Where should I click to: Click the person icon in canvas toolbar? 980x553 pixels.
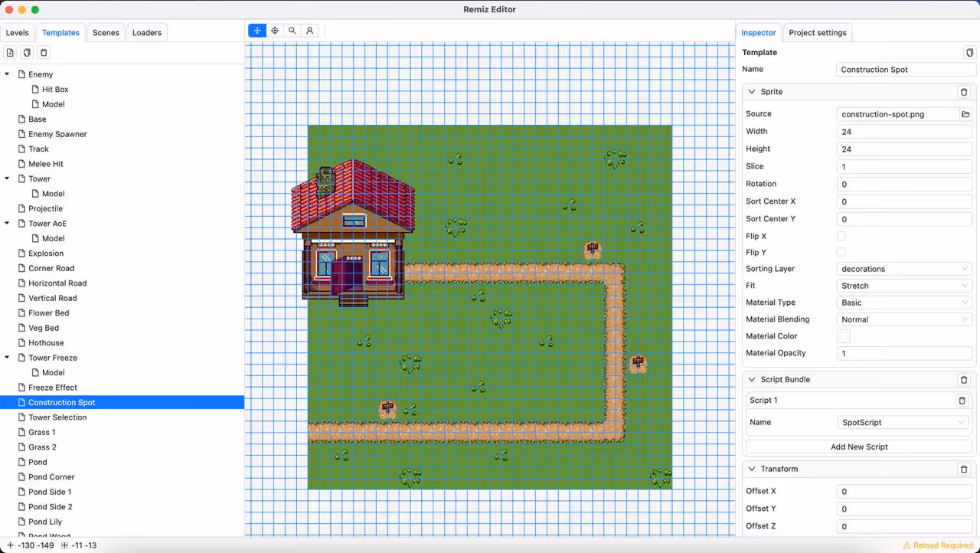coord(309,31)
